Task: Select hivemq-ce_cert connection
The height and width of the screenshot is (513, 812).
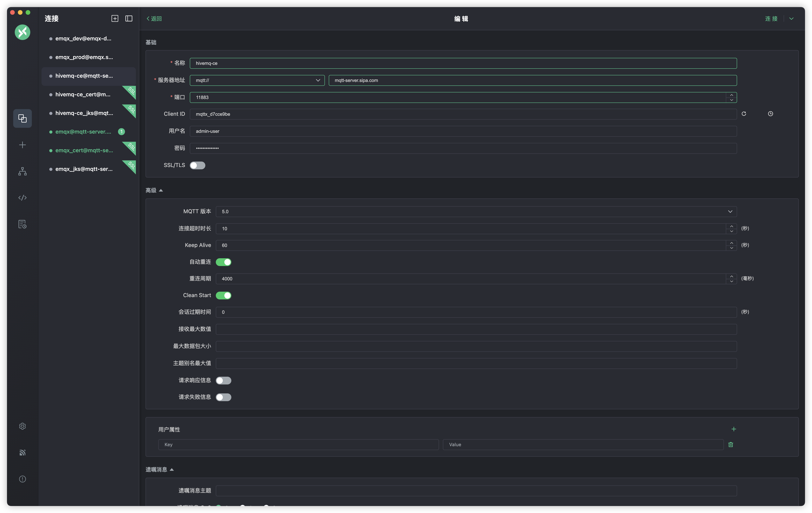Action: (x=89, y=95)
